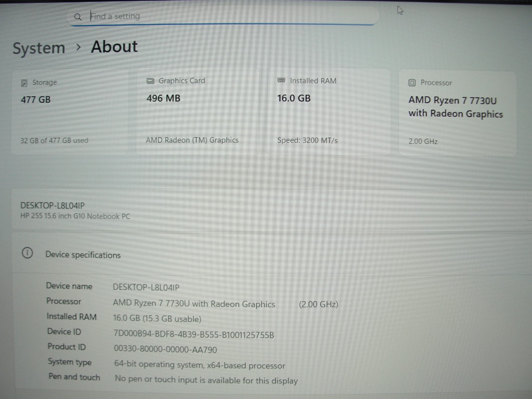The width and height of the screenshot is (532, 399).
Task: Click the About breadcrumb heading
Action: click(114, 47)
